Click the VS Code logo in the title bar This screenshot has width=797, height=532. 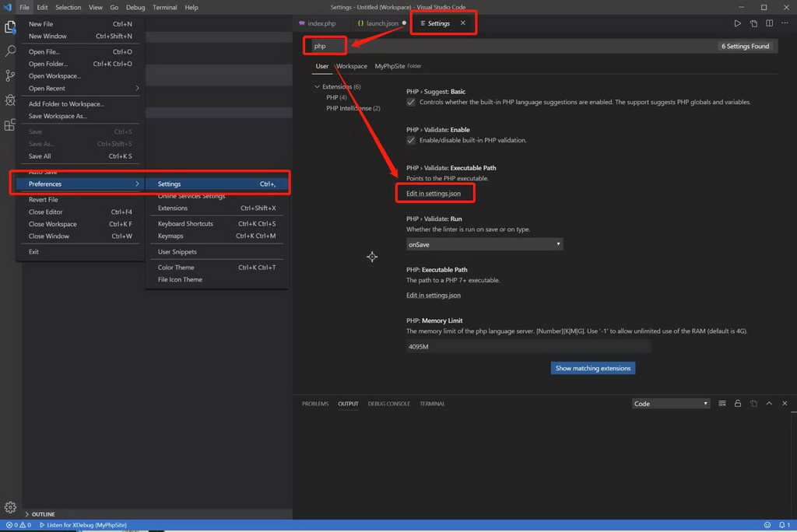8,7
